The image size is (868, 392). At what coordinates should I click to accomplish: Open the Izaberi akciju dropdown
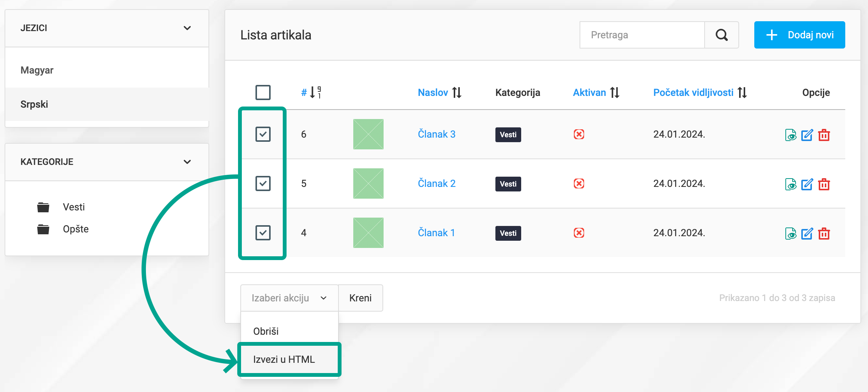[x=289, y=298]
